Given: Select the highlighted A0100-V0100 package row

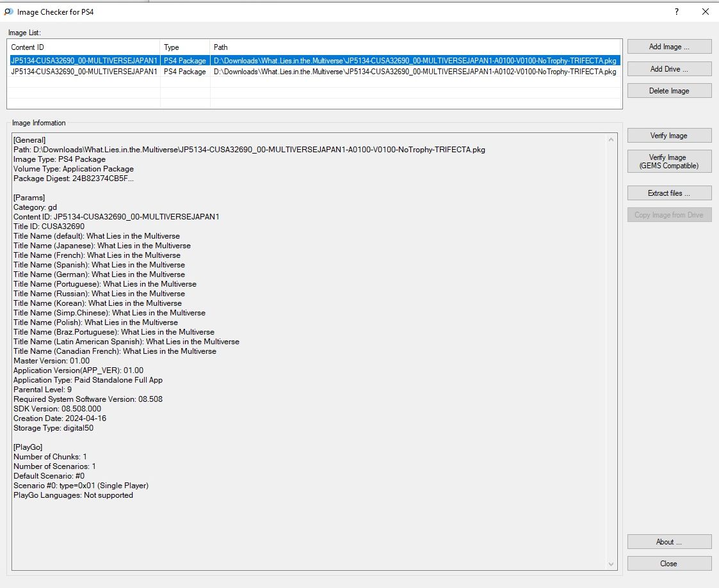Looking at the screenshot, I should click(x=314, y=61).
